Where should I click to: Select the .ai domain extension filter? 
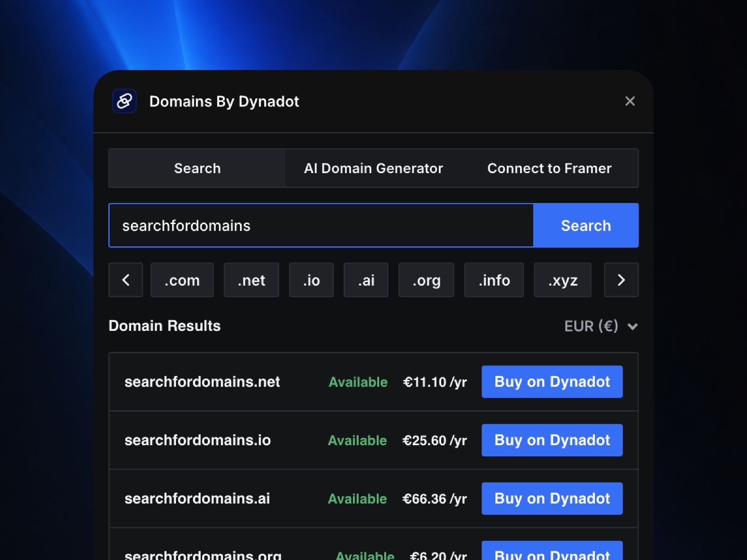[366, 280]
